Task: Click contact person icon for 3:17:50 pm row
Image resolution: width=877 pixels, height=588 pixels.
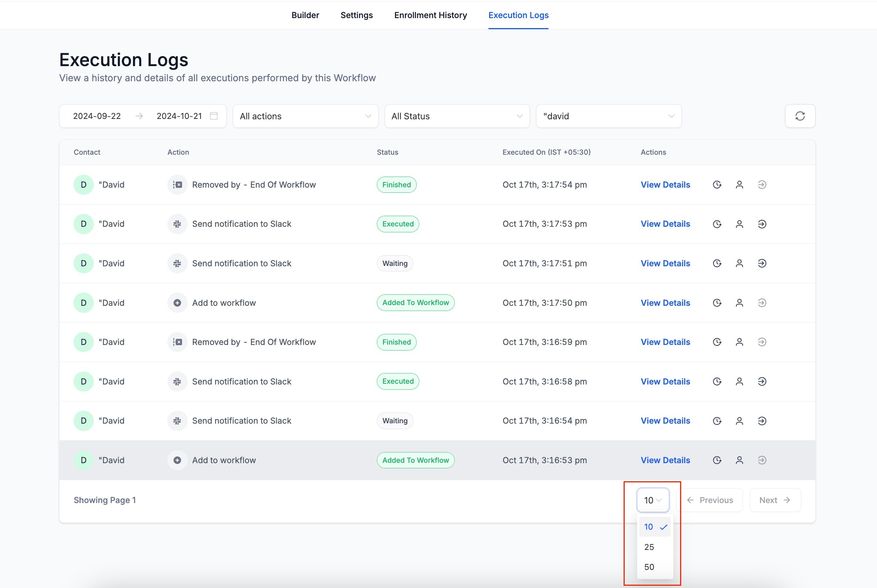Action: pos(739,302)
